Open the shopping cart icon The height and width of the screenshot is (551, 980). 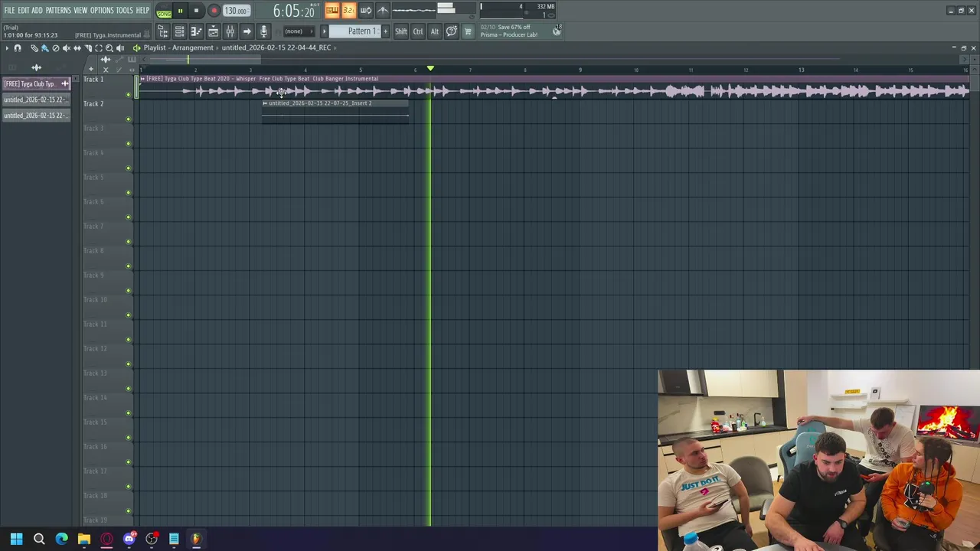(468, 31)
